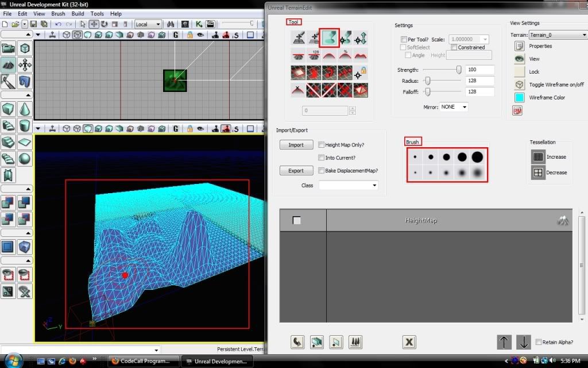588x368 pixels.
Task: Click the Strength slider handle
Action: pyautogui.click(x=459, y=70)
